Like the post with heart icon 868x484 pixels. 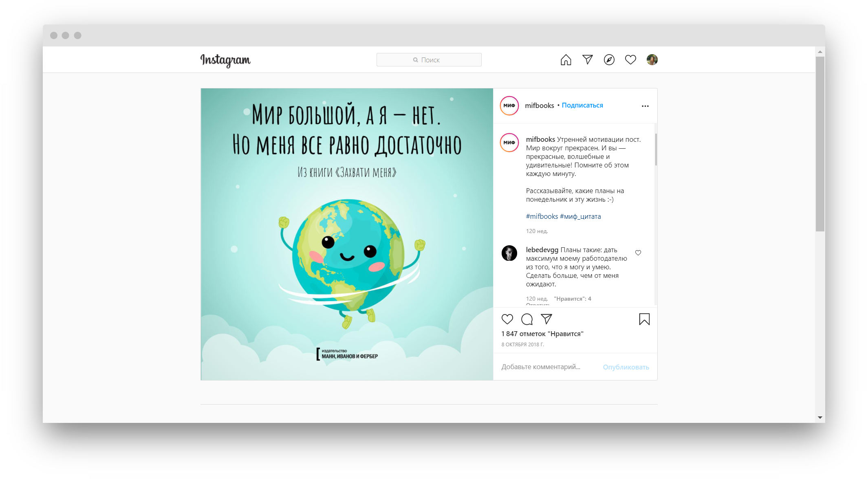click(x=507, y=319)
